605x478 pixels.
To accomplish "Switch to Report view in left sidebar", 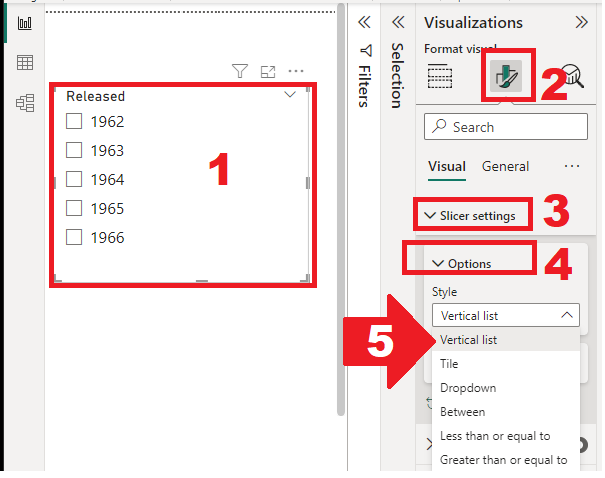I will [25, 23].
